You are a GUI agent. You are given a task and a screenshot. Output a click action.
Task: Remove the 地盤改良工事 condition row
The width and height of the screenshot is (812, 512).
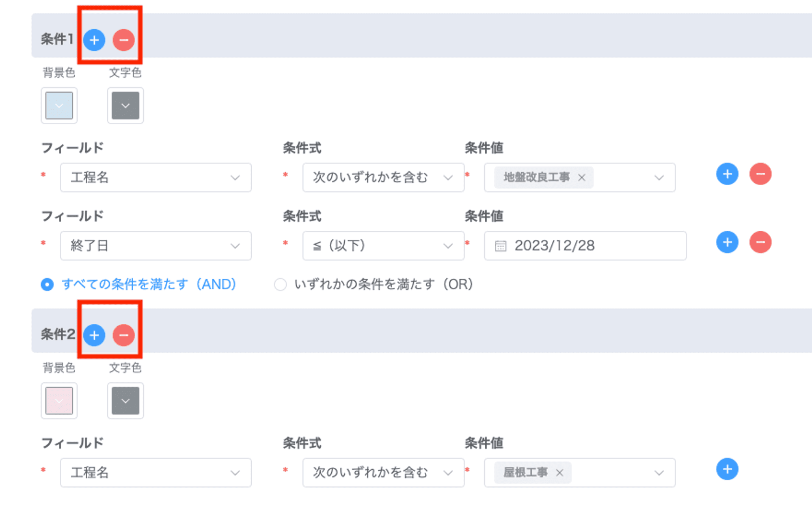760,174
